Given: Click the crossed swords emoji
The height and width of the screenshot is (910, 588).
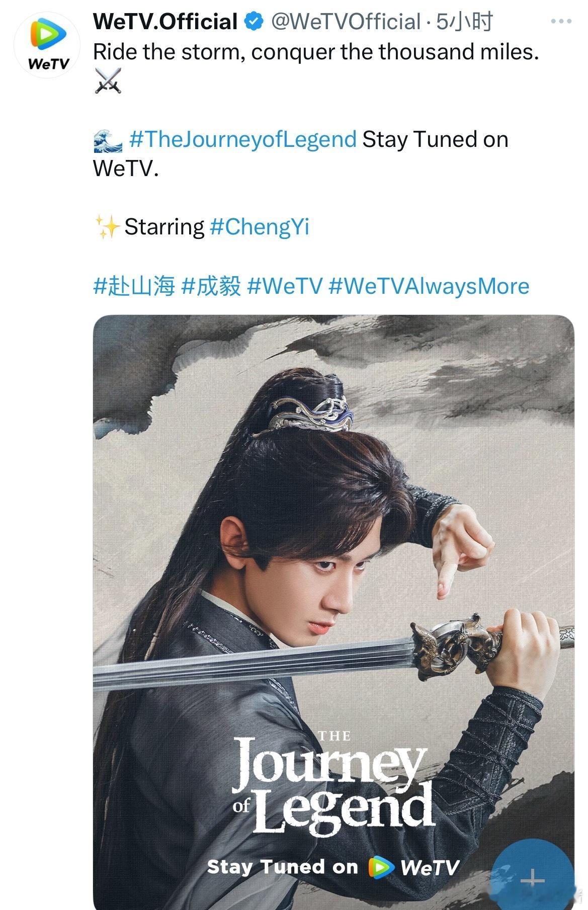Looking at the screenshot, I should coord(108,80).
